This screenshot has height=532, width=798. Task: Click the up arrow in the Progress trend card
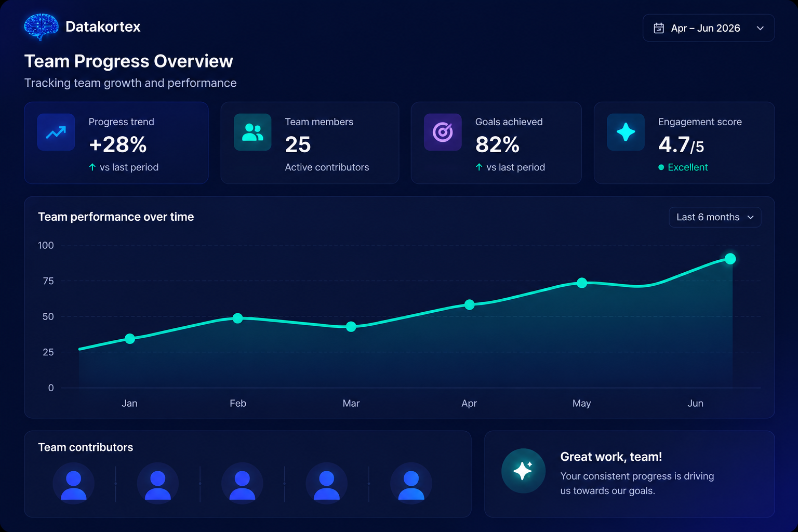point(92,167)
